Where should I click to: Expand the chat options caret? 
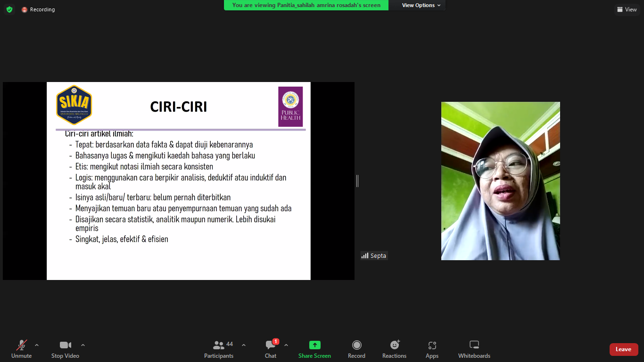[286, 345]
